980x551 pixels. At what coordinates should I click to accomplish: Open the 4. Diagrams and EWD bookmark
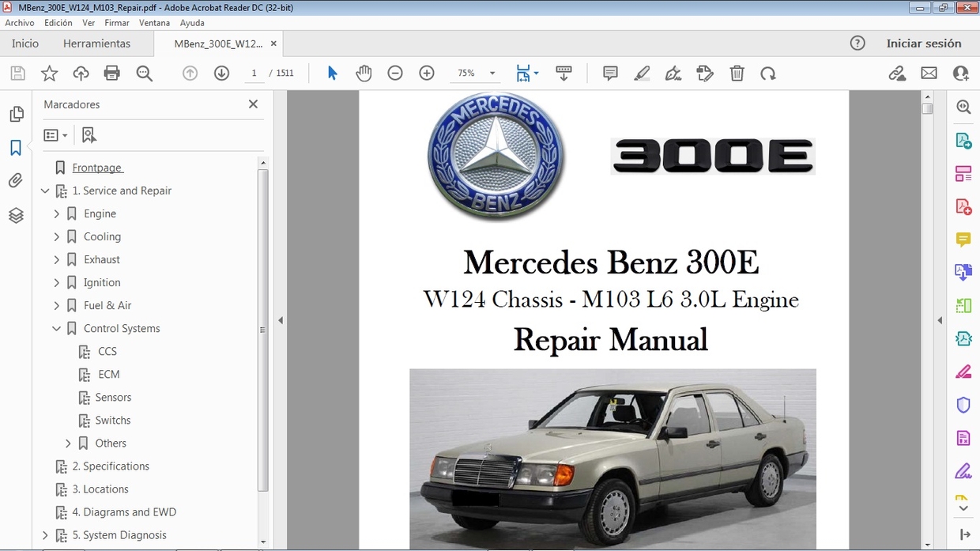point(124,512)
